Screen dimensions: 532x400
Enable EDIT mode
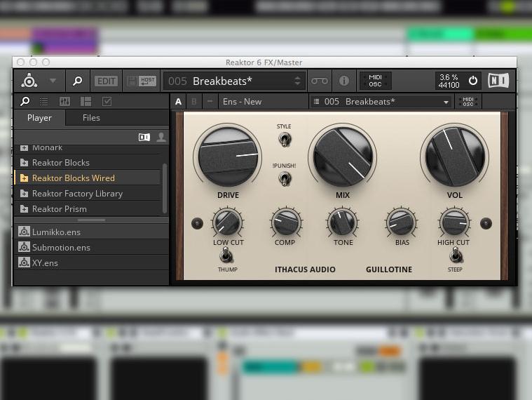107,81
